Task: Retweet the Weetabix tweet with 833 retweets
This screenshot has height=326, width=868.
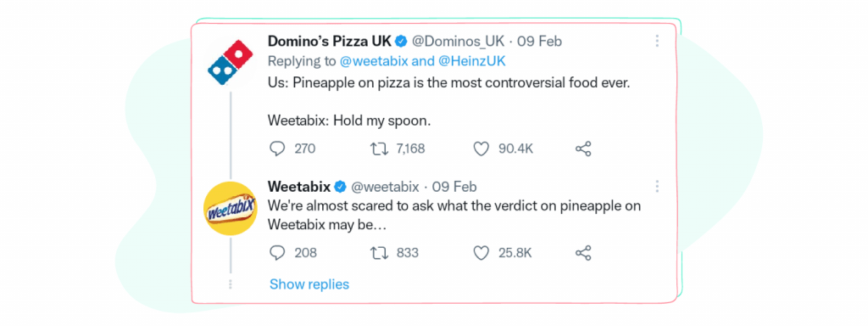Action: coord(377,253)
